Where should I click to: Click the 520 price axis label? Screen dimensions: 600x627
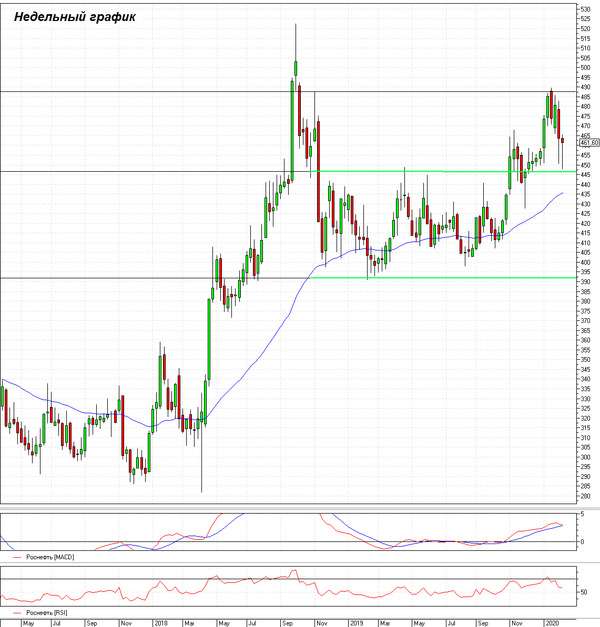(x=585, y=29)
